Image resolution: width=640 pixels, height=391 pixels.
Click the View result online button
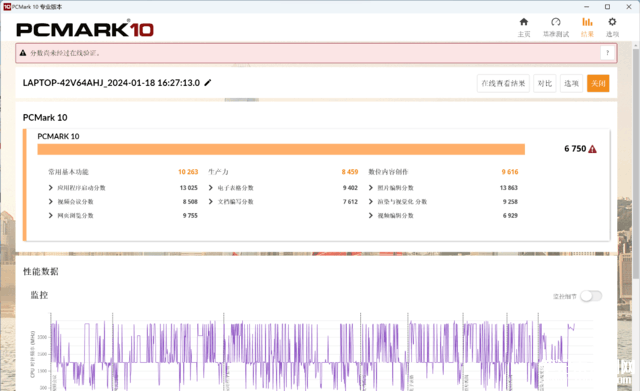click(503, 83)
